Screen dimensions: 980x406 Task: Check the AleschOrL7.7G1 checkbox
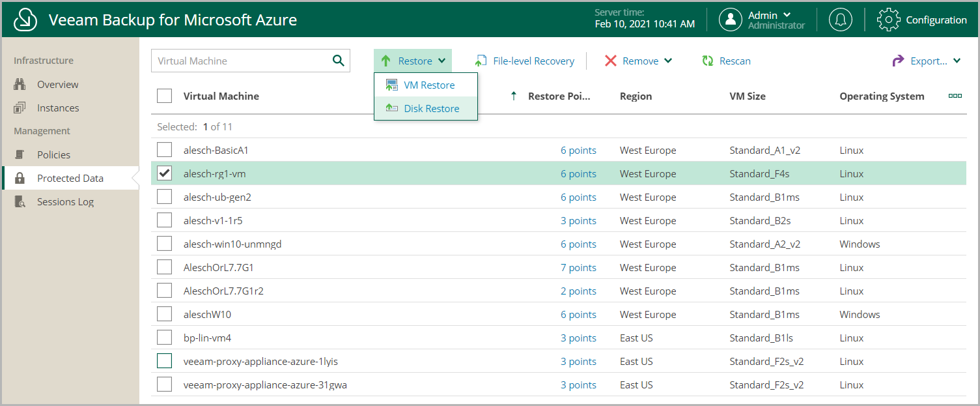pyautogui.click(x=165, y=267)
